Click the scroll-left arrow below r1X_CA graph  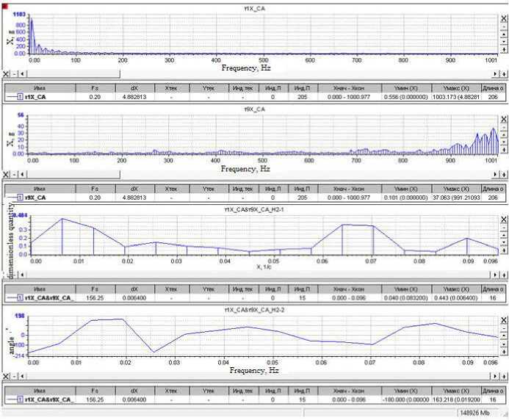(x=22, y=74)
